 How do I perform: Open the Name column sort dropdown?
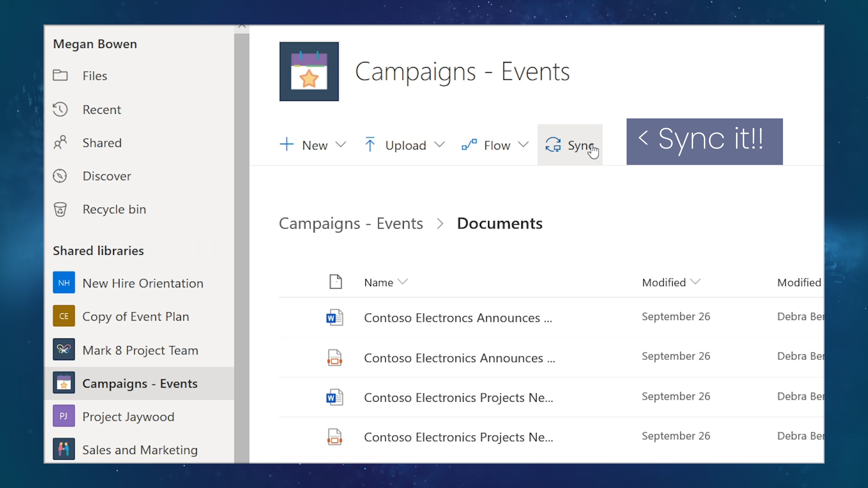pos(404,282)
